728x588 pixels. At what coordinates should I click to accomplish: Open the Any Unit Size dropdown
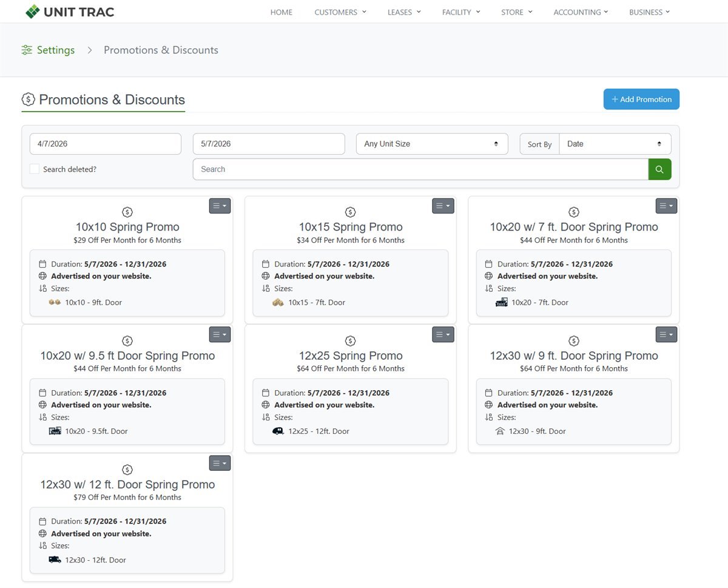click(x=432, y=144)
